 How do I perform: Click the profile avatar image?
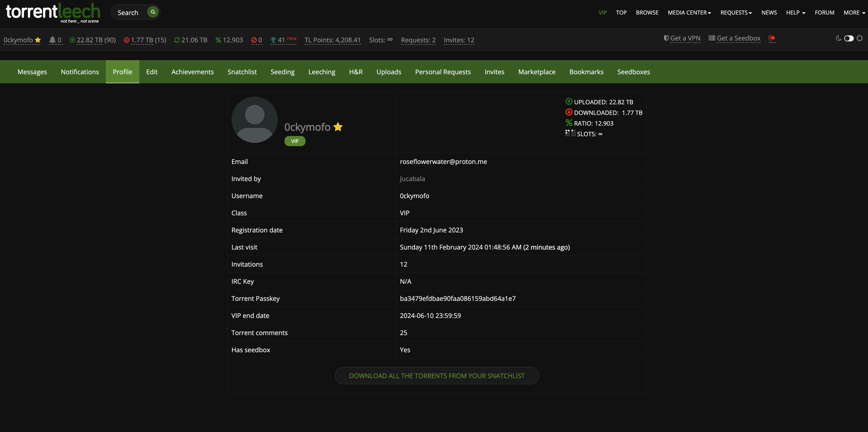(x=254, y=120)
